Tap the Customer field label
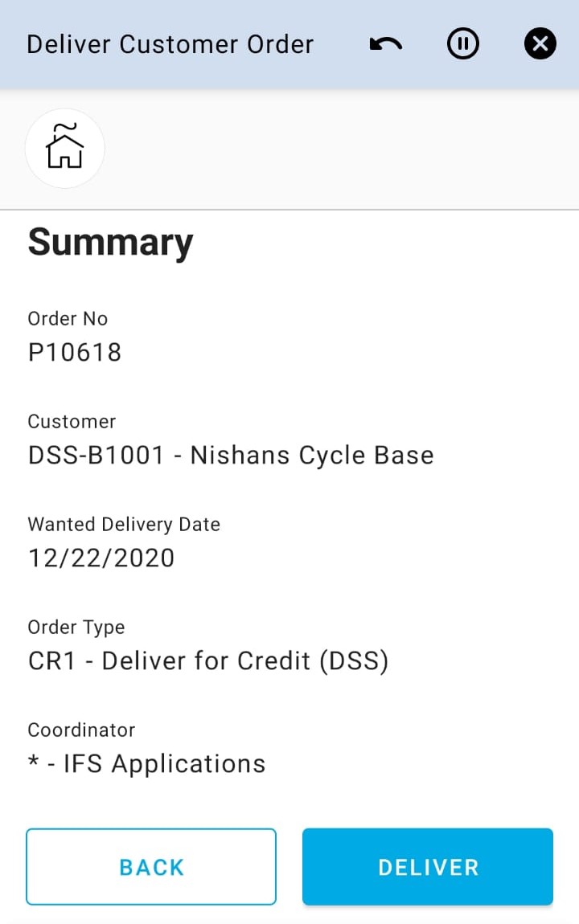This screenshot has height=924, width=579. pyautogui.click(x=72, y=422)
